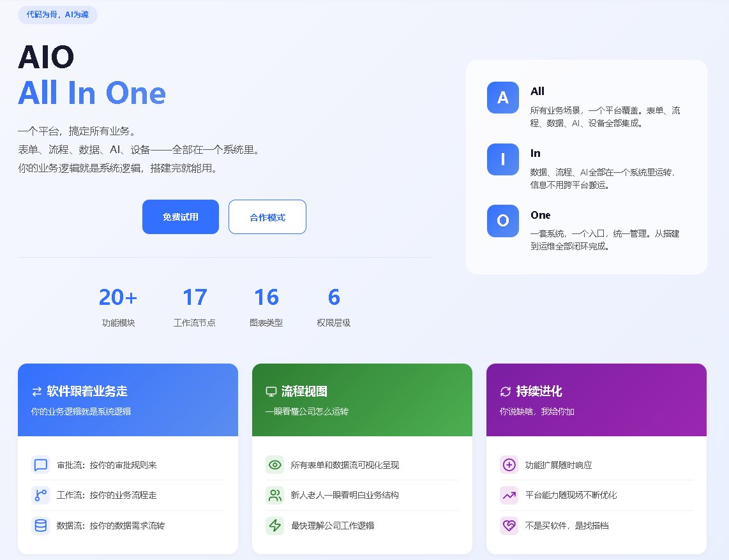Click the outlined 合作模式 button
This screenshot has height=560, width=729.
[x=267, y=217]
